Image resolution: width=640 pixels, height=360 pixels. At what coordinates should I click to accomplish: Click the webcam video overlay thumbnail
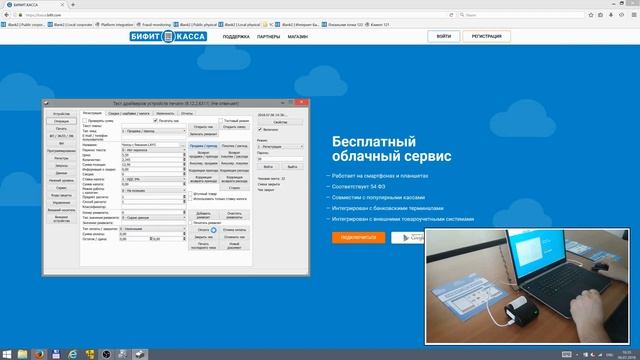tap(527, 287)
